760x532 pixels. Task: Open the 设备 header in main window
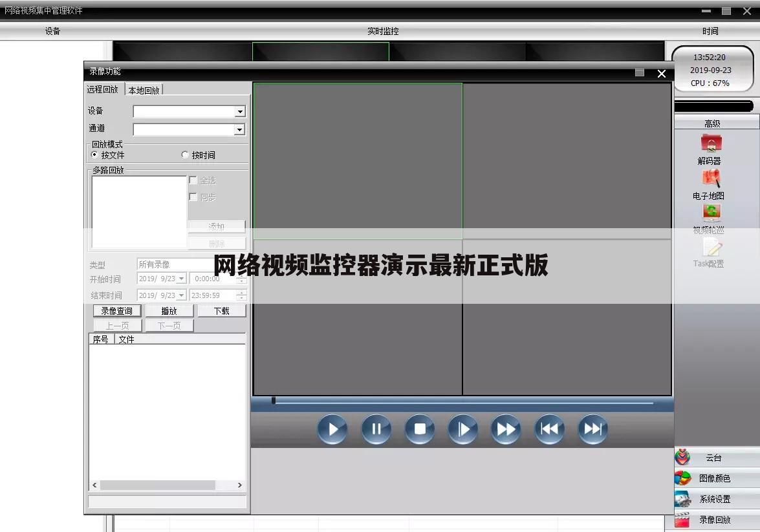click(x=52, y=31)
